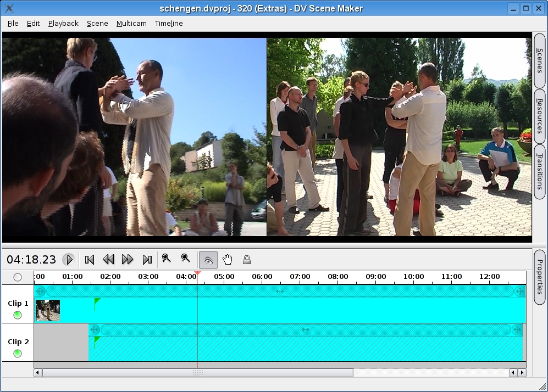548x392 pixels.
Task: Click the first magnifier zoom icon
Action: pos(167,258)
